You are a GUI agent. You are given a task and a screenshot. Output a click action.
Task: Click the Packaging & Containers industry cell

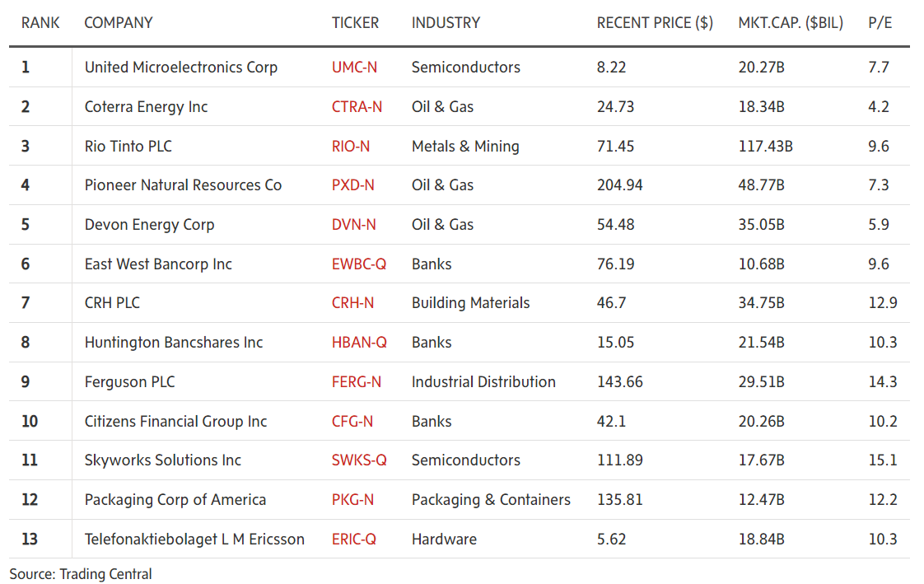click(x=491, y=500)
